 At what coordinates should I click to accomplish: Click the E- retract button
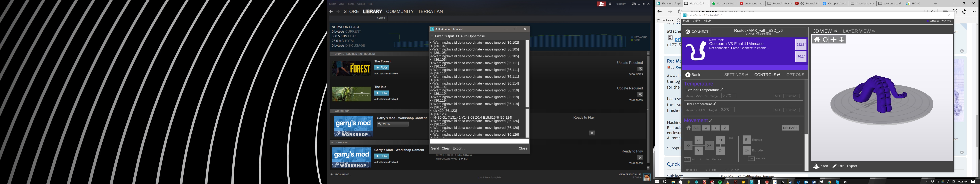[x=747, y=140]
